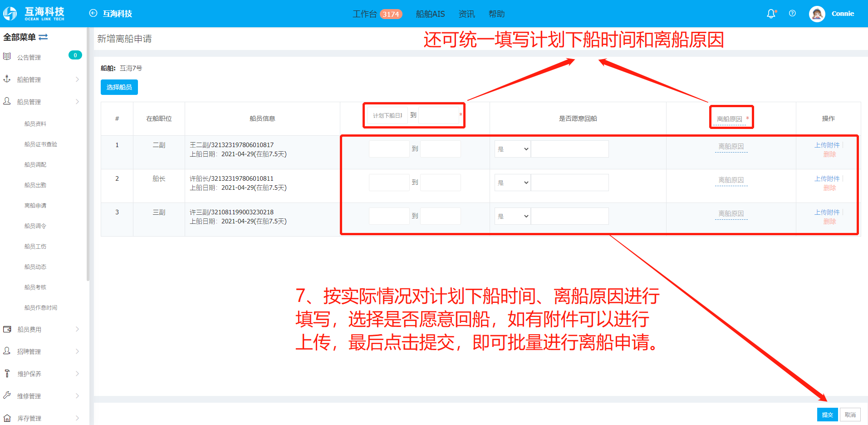
Task: Click the header end date field after 到
Action: click(439, 115)
